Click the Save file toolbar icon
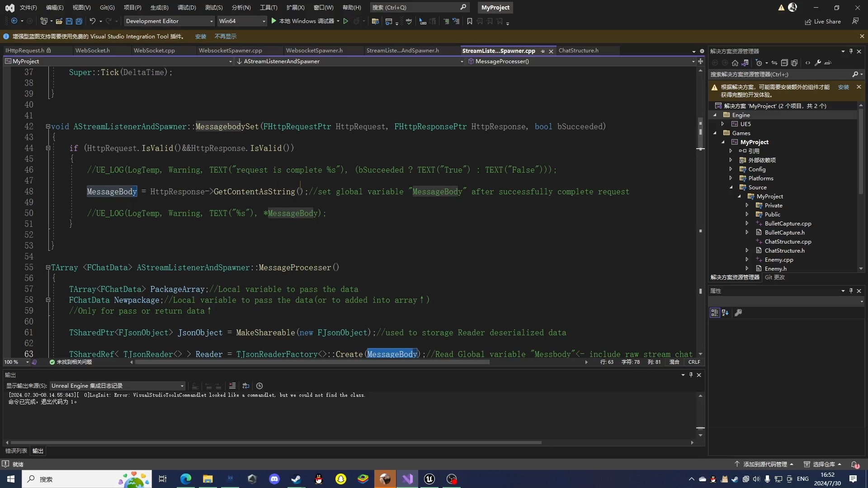Image resolution: width=868 pixels, height=488 pixels. coord(69,21)
